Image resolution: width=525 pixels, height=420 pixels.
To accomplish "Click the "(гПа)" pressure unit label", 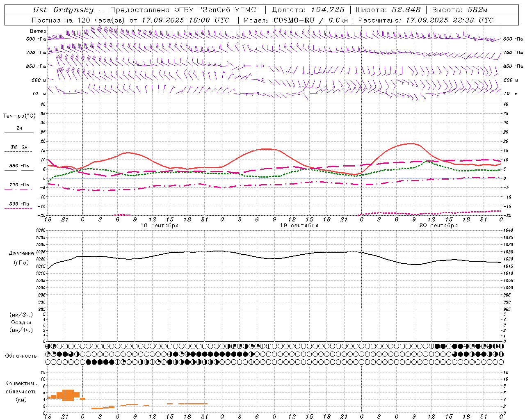I will click(x=21, y=262).
